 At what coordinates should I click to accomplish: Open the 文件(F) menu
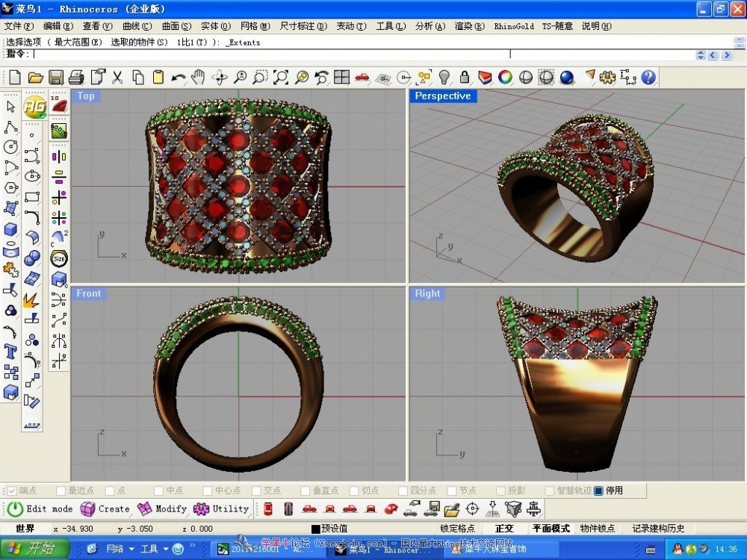[19, 26]
